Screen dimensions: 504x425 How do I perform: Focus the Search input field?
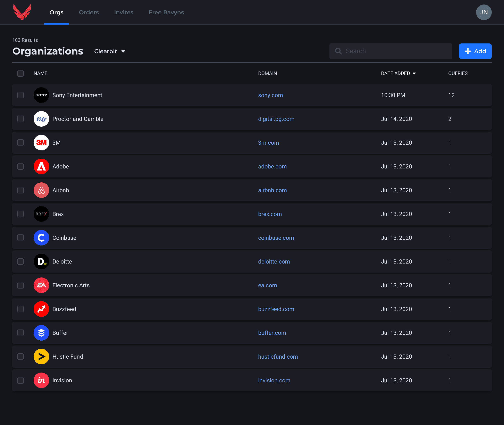pos(395,51)
